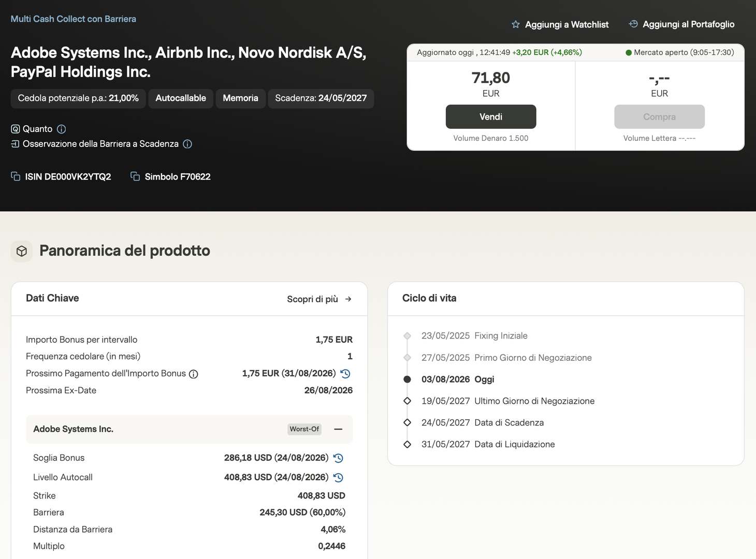Click the disabled Compra button

pyautogui.click(x=659, y=117)
